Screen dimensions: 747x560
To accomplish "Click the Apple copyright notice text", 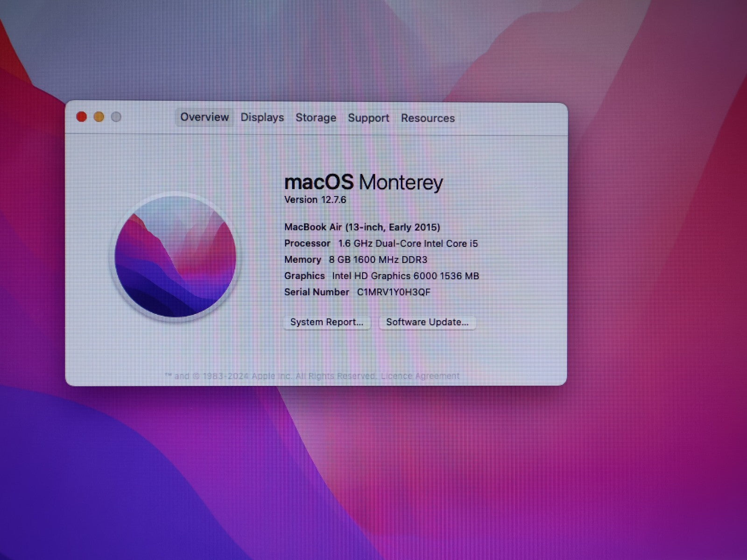I will click(271, 376).
